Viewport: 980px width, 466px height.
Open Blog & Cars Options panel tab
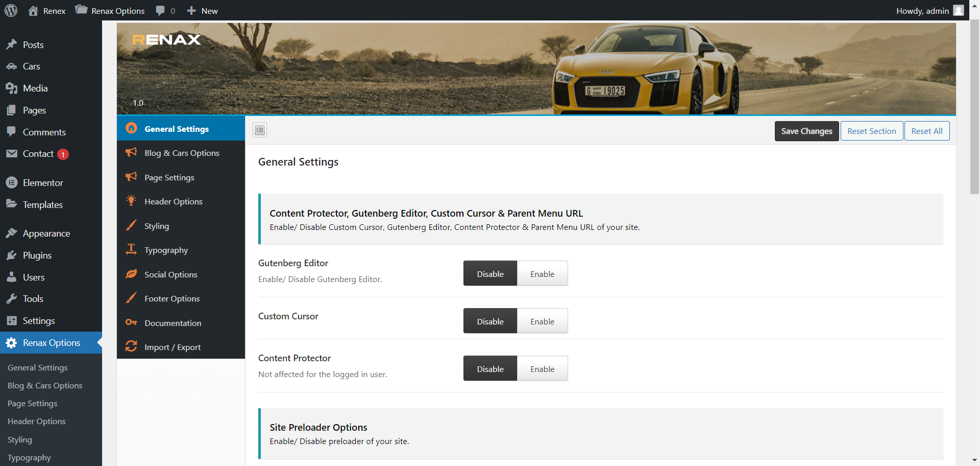click(x=181, y=153)
